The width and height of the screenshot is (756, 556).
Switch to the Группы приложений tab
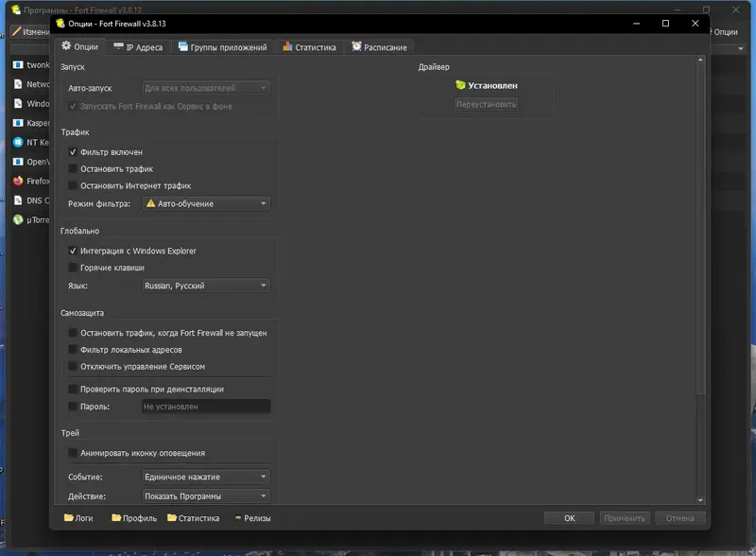click(222, 47)
